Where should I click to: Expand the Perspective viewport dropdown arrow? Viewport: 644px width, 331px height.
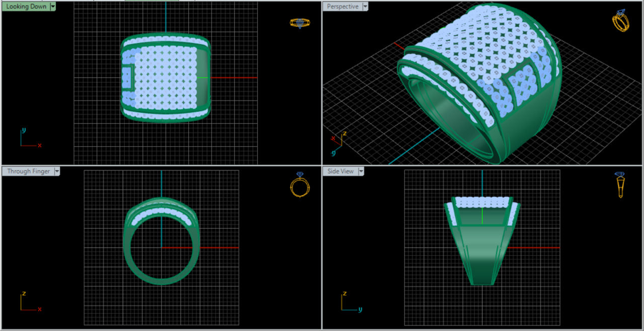pos(366,7)
